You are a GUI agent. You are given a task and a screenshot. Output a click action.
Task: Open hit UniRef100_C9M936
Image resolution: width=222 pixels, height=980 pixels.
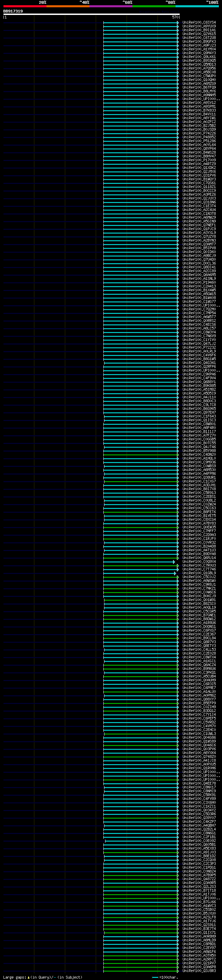click(199, 462)
